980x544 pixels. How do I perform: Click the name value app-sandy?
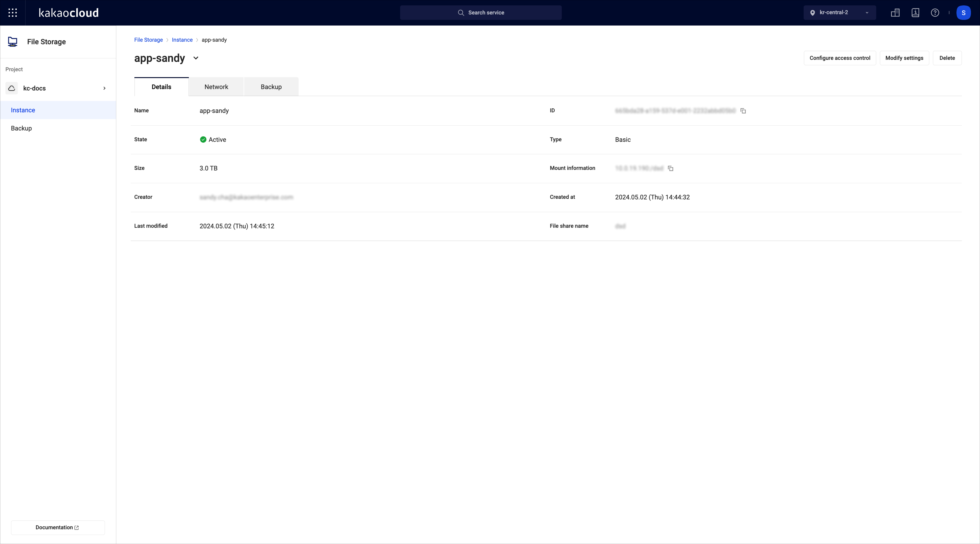click(214, 111)
